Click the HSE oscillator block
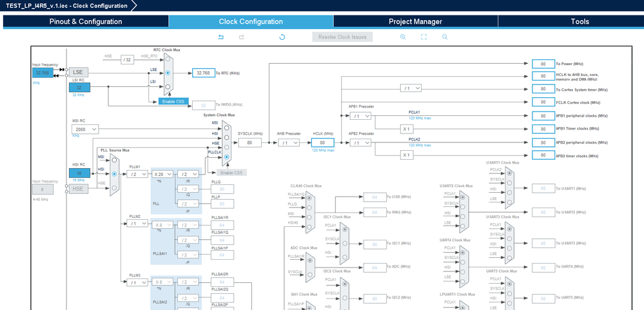The height and width of the screenshot is (310, 644). point(78,189)
